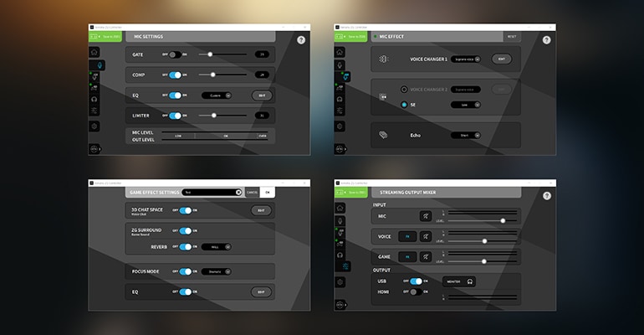Open the FOCUS MODE dropdown
The width and height of the screenshot is (644, 335).
(x=217, y=271)
